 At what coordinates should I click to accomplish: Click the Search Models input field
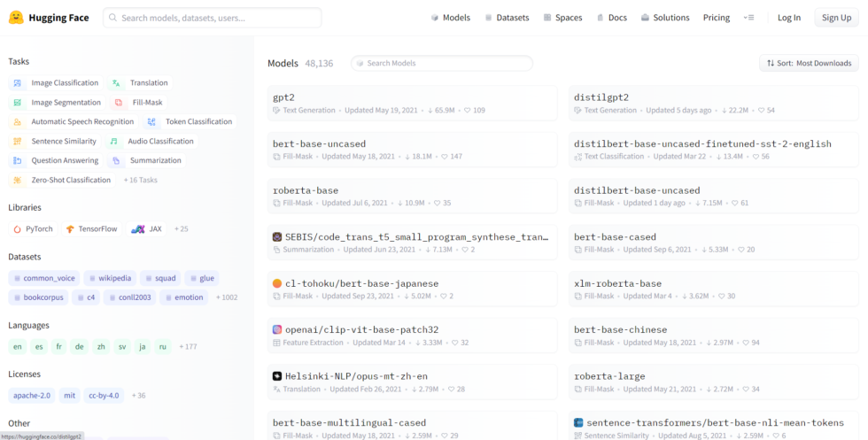[x=443, y=64]
